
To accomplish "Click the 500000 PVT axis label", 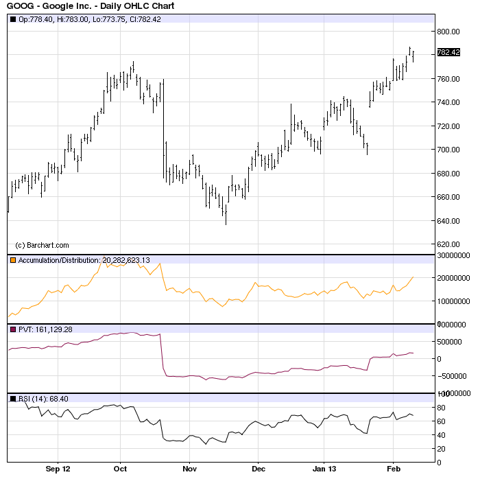I will tap(449, 342).
